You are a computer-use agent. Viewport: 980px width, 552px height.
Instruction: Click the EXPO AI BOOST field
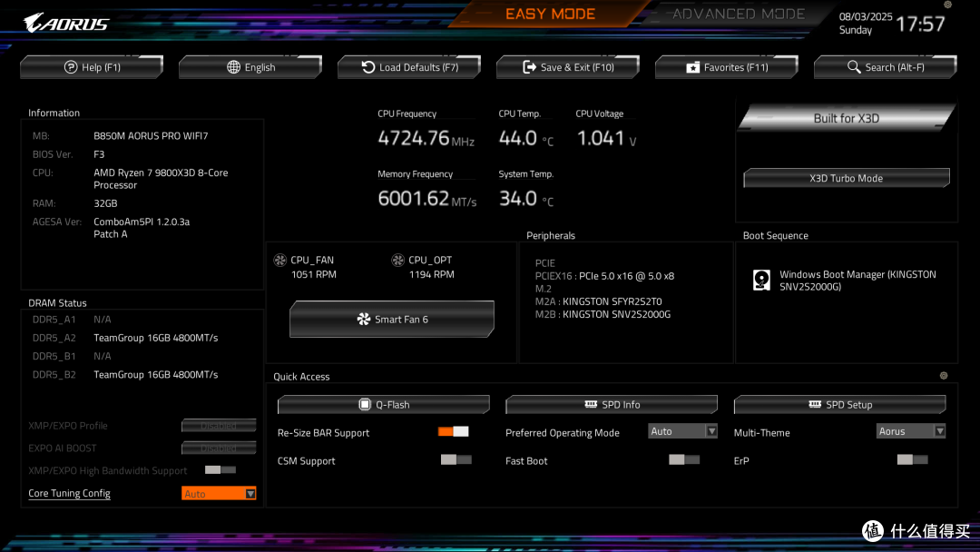coord(219,448)
